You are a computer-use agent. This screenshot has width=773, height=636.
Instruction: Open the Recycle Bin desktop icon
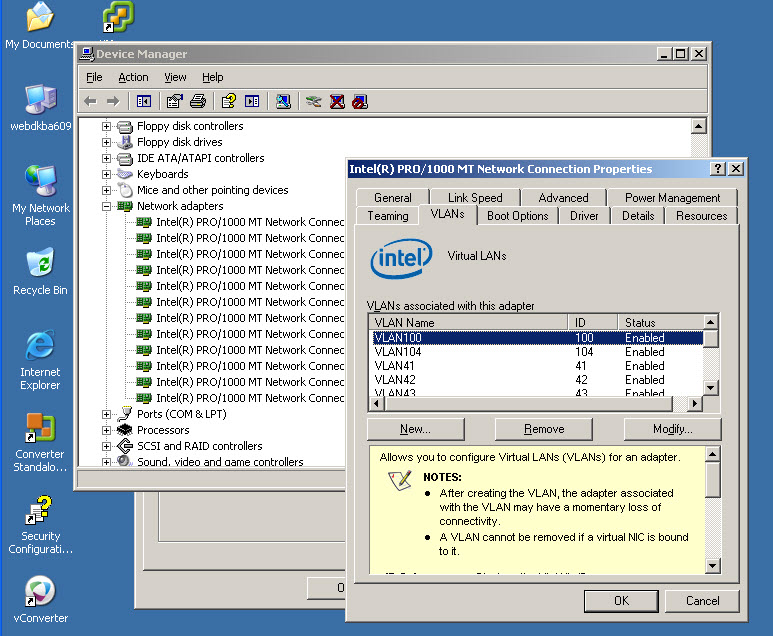click(40, 272)
